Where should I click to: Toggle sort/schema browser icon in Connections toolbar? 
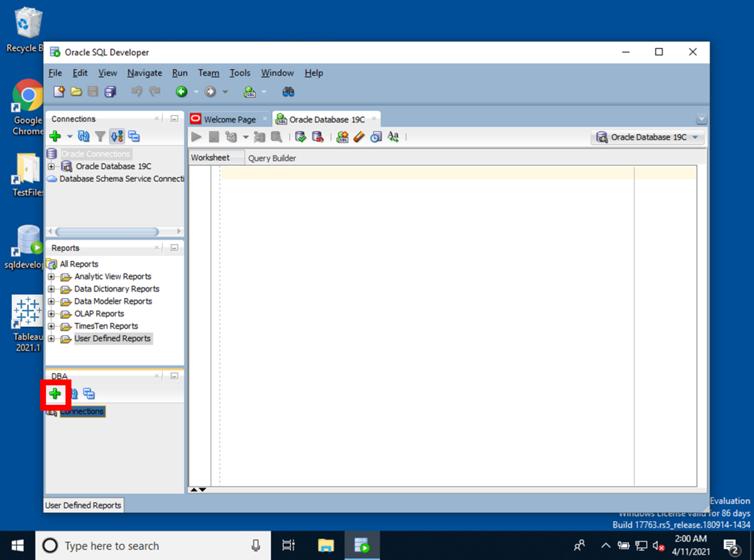[x=117, y=136]
